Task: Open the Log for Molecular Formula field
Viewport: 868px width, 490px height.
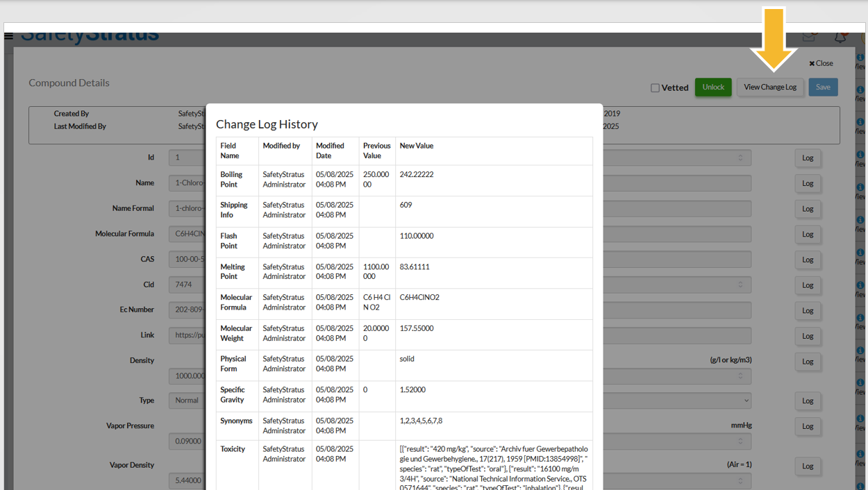Action: [x=808, y=235]
